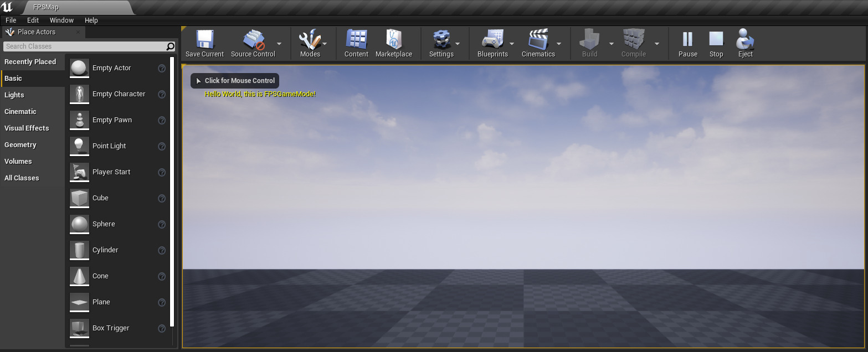This screenshot has width=868, height=352.
Task: Click the Build toolbar icon
Action: click(590, 40)
